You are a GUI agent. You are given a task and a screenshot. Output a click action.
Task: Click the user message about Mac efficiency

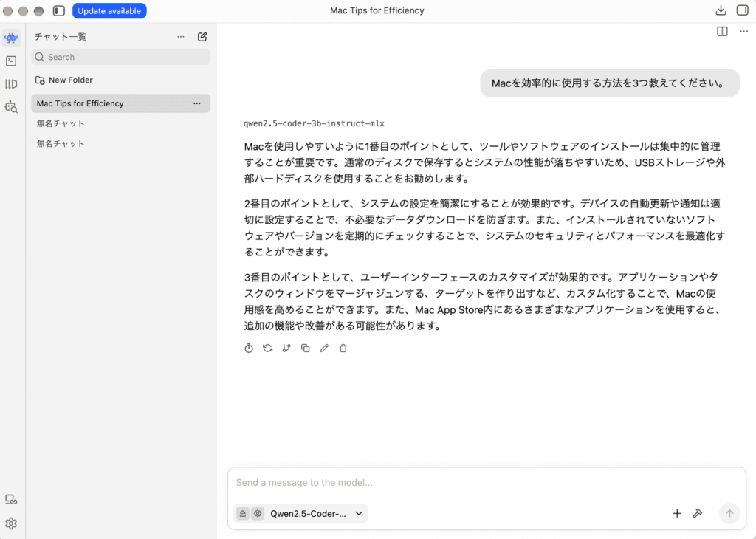coord(609,83)
